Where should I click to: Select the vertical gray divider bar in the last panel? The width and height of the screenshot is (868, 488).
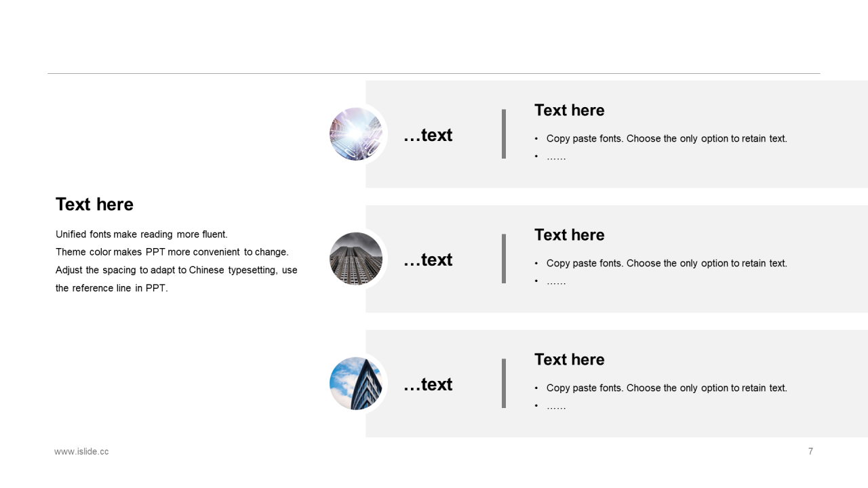(x=504, y=384)
